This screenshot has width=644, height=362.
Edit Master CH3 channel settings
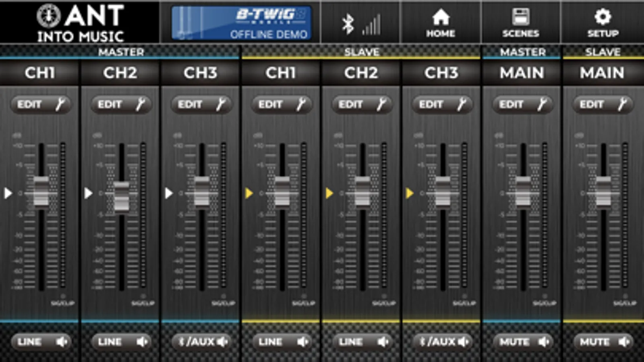(201, 105)
